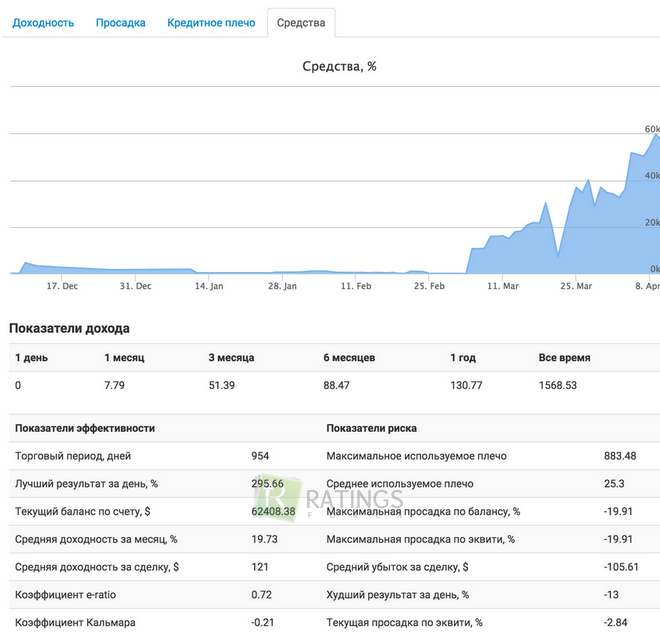Click the 'Показатели риска' header
Viewport: 660px width, 634px height.
pyautogui.click(x=372, y=429)
